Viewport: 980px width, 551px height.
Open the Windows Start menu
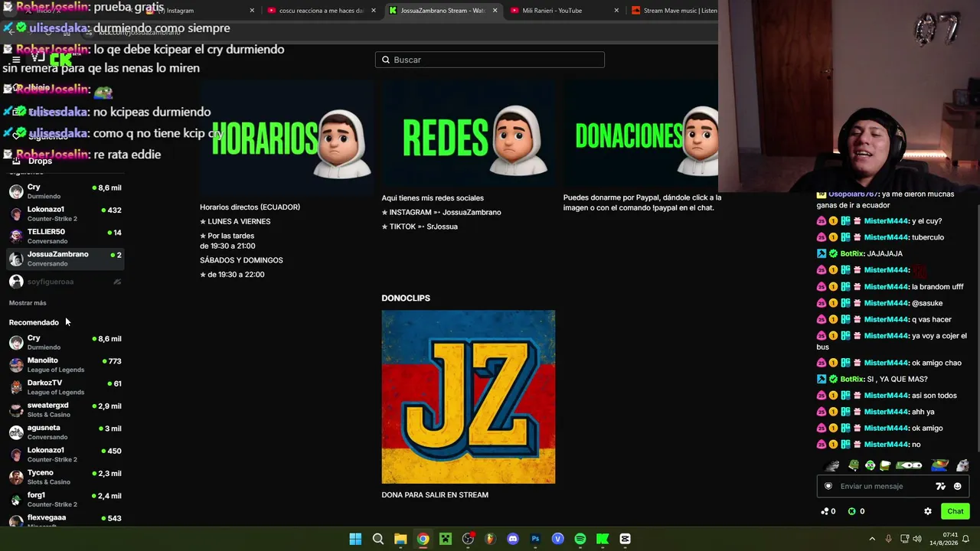pyautogui.click(x=355, y=539)
